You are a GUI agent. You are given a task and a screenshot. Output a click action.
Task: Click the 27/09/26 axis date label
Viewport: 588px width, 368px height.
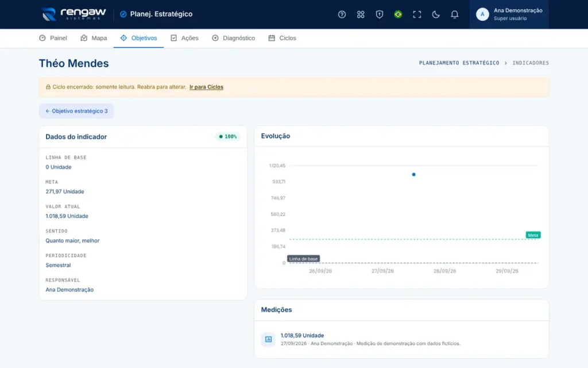(382, 271)
